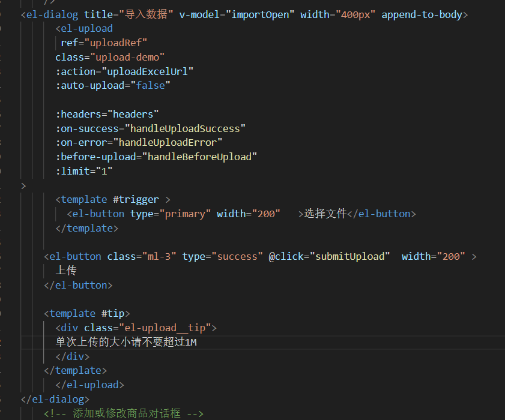Viewport: 505px width, 420px height.
Task: Click ref="uploadRef" attribute line
Action: [x=104, y=43]
